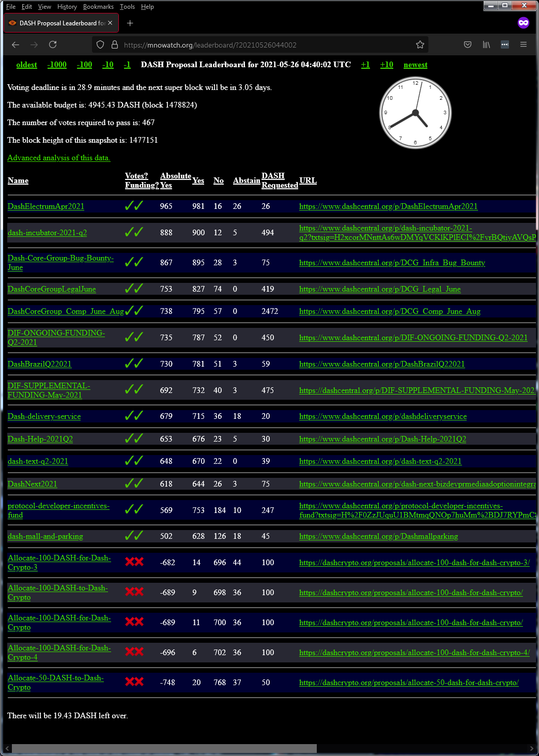Open the Edit menu
The height and width of the screenshot is (756, 539).
tap(27, 7)
